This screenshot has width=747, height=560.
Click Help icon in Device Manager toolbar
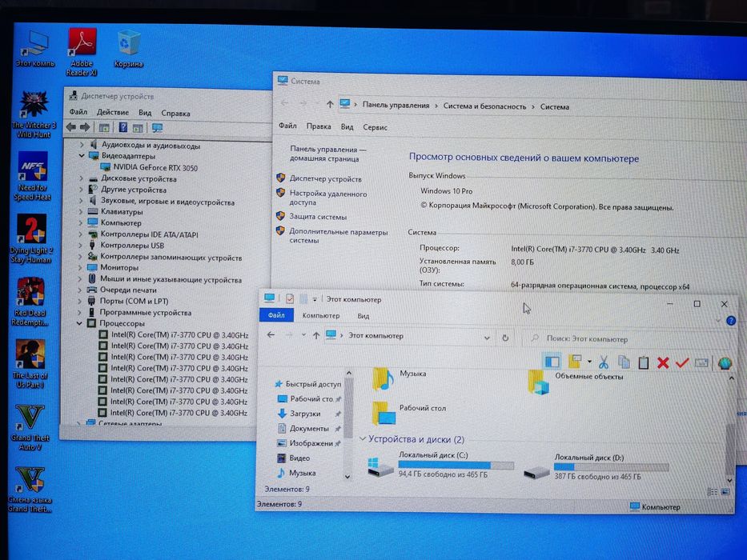tap(123, 127)
